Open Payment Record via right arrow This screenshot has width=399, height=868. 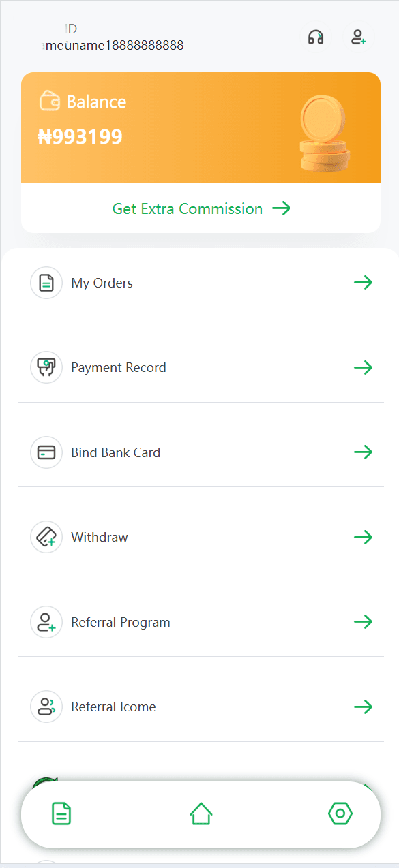[x=363, y=368]
